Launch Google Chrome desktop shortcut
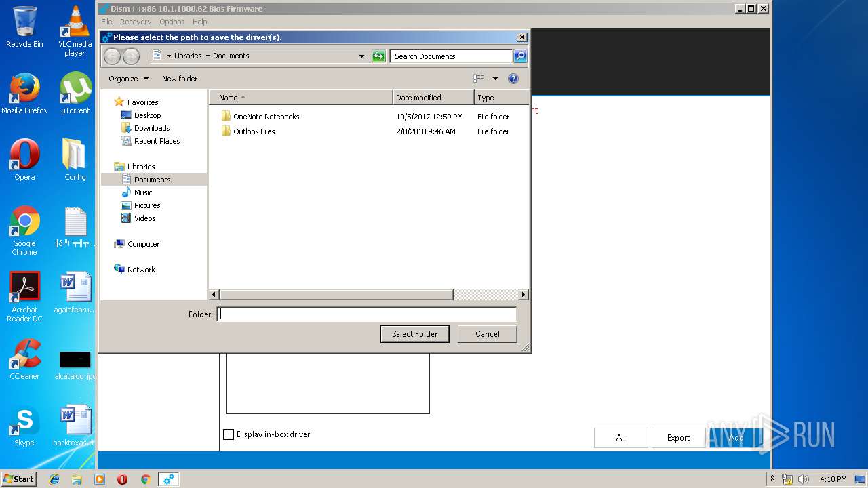Image resolution: width=868 pixels, height=488 pixels. (x=24, y=230)
